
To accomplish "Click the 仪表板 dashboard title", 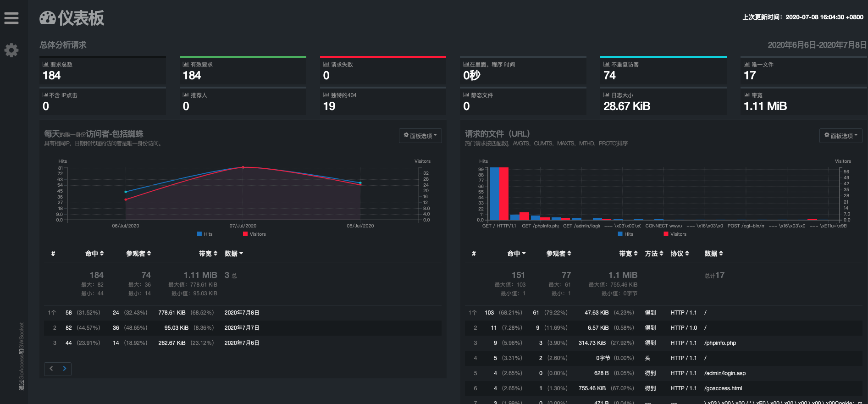I will (x=81, y=18).
